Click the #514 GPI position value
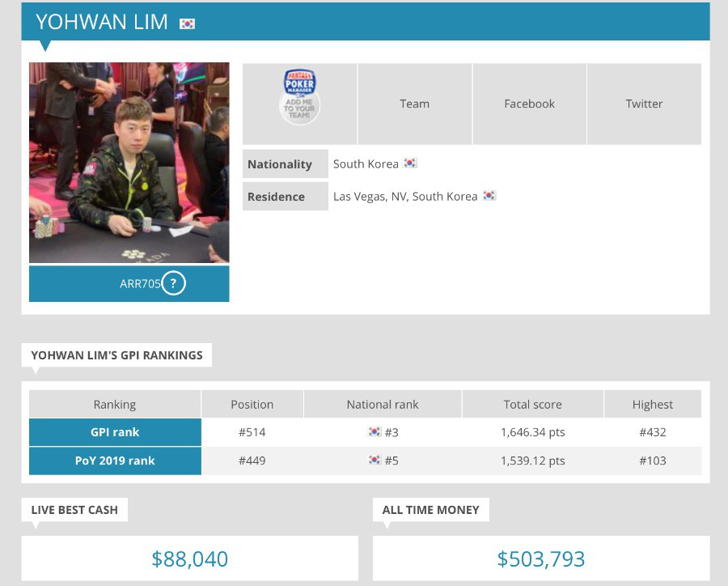Image resolution: width=728 pixels, height=586 pixels. pyautogui.click(x=252, y=432)
